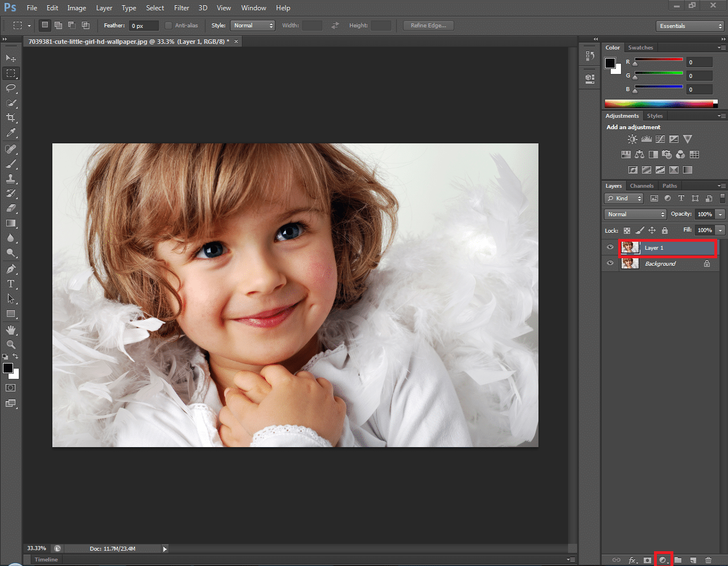The height and width of the screenshot is (566, 728).
Task: Open the Essentials workspace dropdown
Action: [689, 26]
